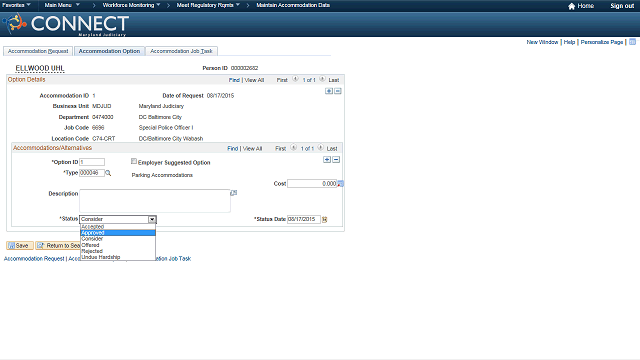640x360 pixels.
Task: Expand the Description field editor icon
Action: click(x=233, y=193)
